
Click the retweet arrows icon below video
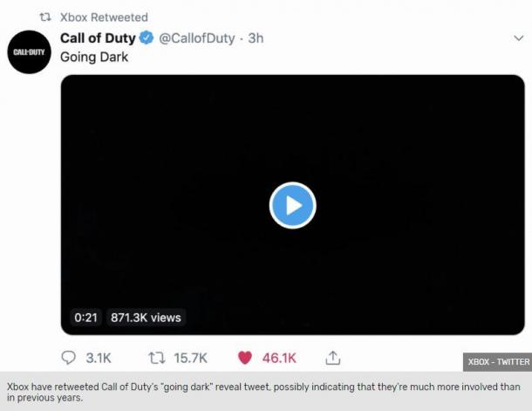pos(157,358)
